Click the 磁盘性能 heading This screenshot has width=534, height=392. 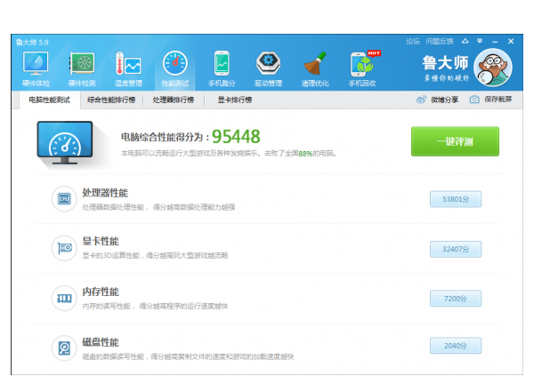[101, 342]
